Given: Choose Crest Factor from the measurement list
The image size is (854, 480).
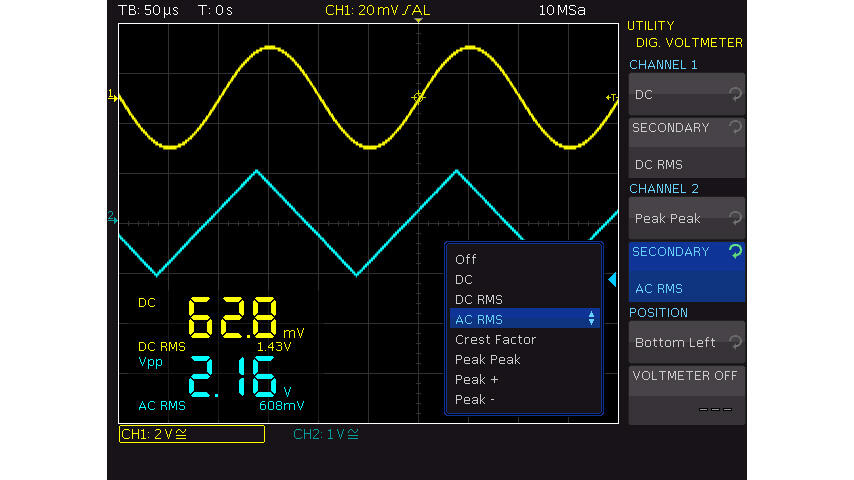Looking at the screenshot, I should pos(495,339).
